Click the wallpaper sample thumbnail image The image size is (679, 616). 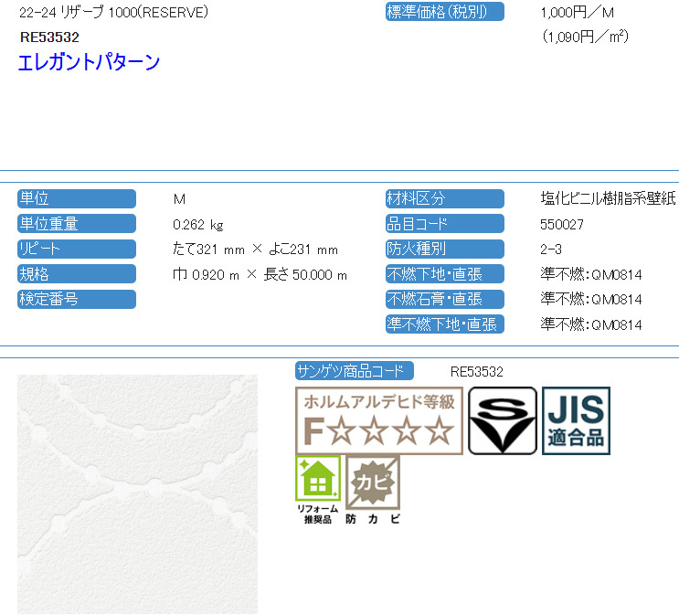(137, 494)
